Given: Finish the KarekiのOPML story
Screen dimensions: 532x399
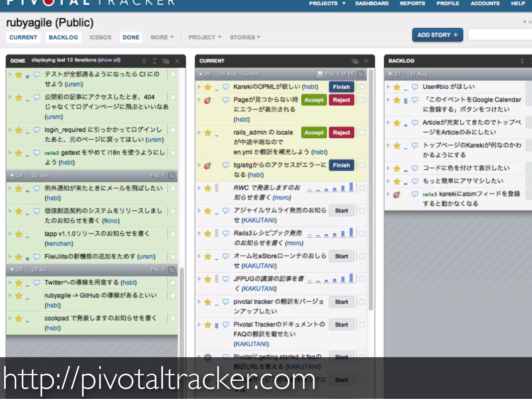Looking at the screenshot, I should pyautogui.click(x=341, y=87).
